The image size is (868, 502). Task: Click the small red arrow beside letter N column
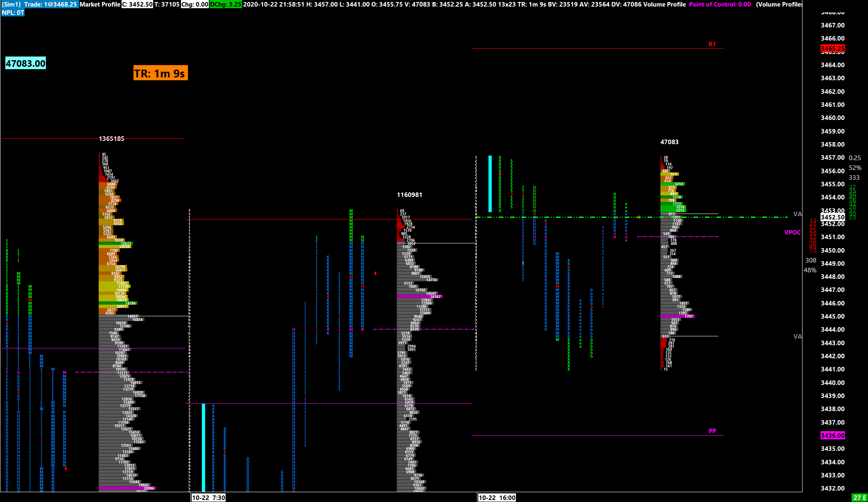tap(66, 468)
